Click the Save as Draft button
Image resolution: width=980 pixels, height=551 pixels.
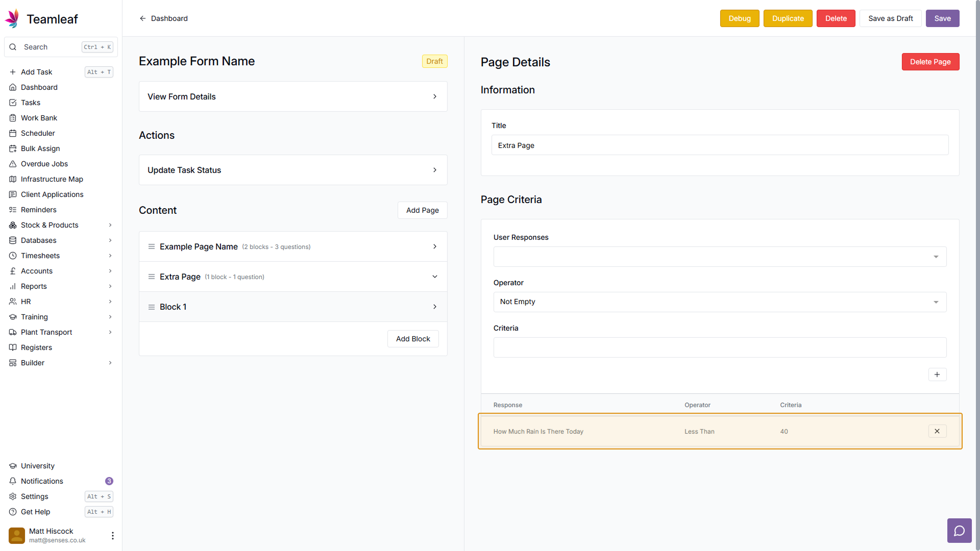(890, 18)
